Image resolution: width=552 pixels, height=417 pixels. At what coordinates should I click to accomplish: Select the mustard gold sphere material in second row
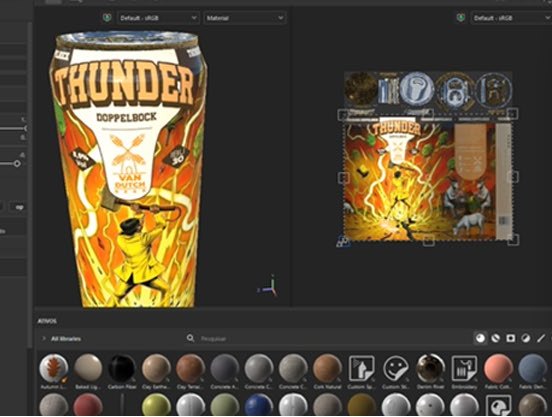pos(361,405)
